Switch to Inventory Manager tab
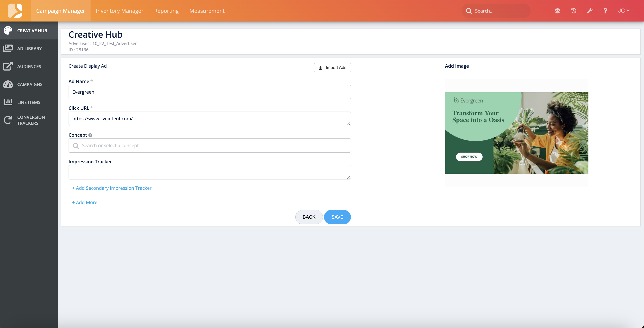The width and height of the screenshot is (644, 328). 119,11
